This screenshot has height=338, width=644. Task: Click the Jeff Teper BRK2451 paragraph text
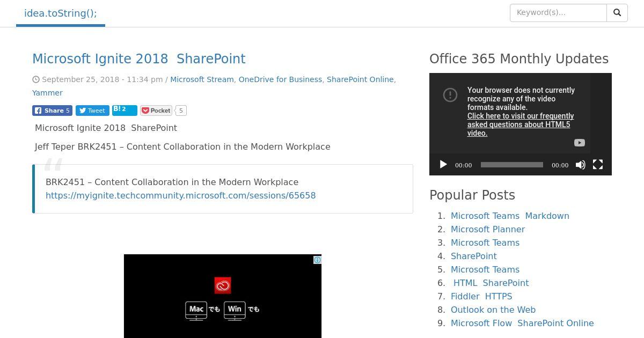(182, 146)
